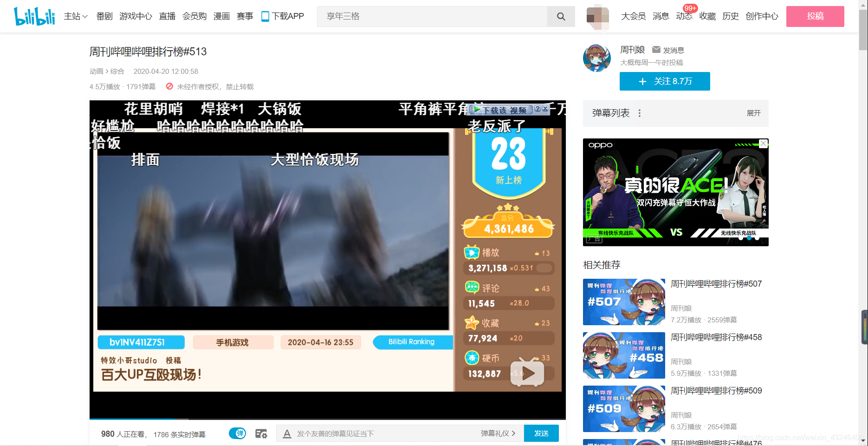This screenshot has width=868, height=446.
Task: Go to 游戏中心 in the top nav
Action: [x=136, y=16]
